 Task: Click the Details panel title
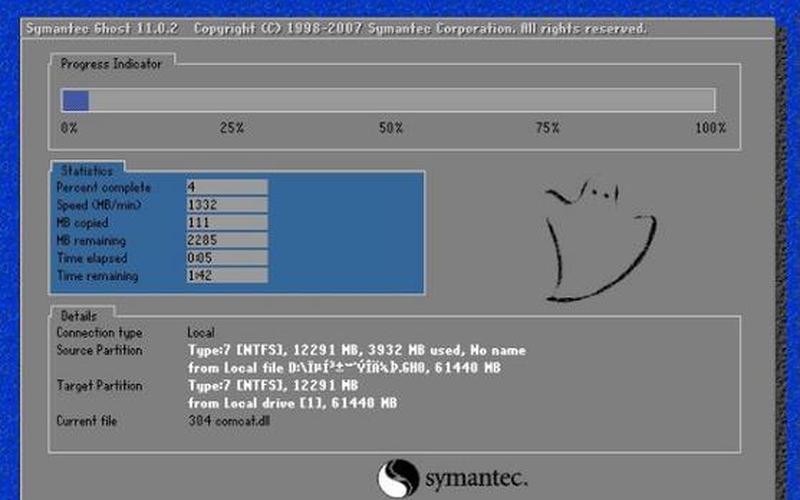pyautogui.click(x=79, y=316)
